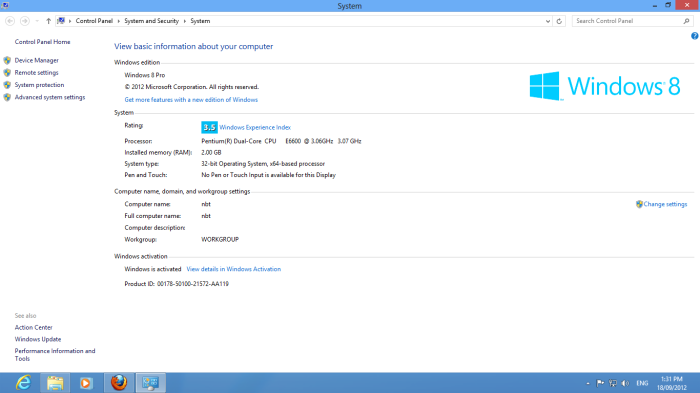Click View basic information heading

[x=193, y=46]
